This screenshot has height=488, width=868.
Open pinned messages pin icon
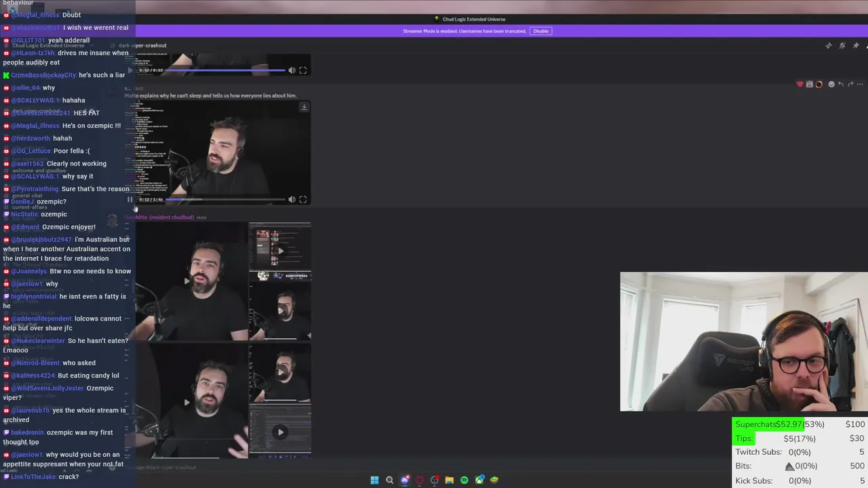click(856, 45)
